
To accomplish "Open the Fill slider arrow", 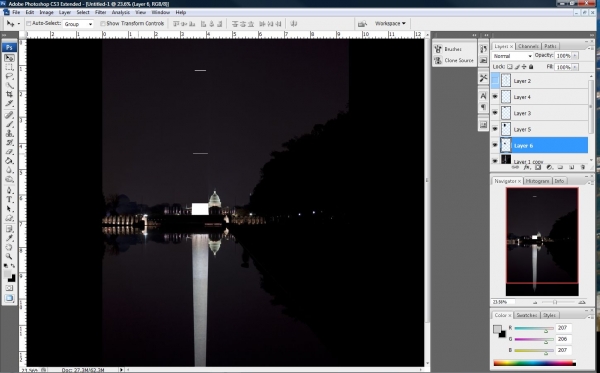I will [x=575, y=67].
